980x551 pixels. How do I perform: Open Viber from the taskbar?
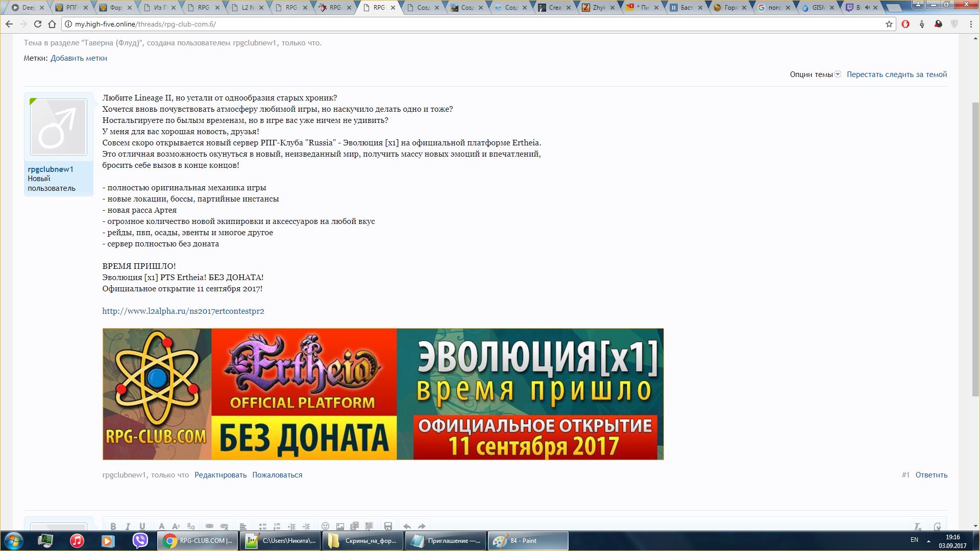(x=140, y=541)
